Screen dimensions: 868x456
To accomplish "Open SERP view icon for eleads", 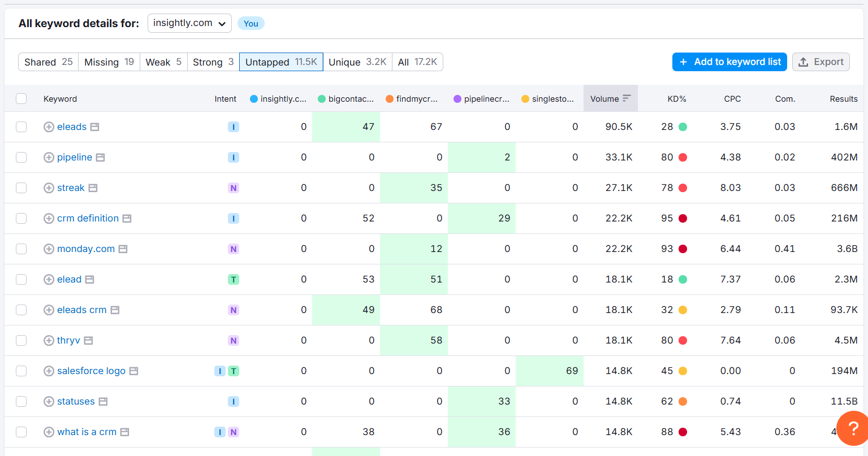I will [95, 127].
